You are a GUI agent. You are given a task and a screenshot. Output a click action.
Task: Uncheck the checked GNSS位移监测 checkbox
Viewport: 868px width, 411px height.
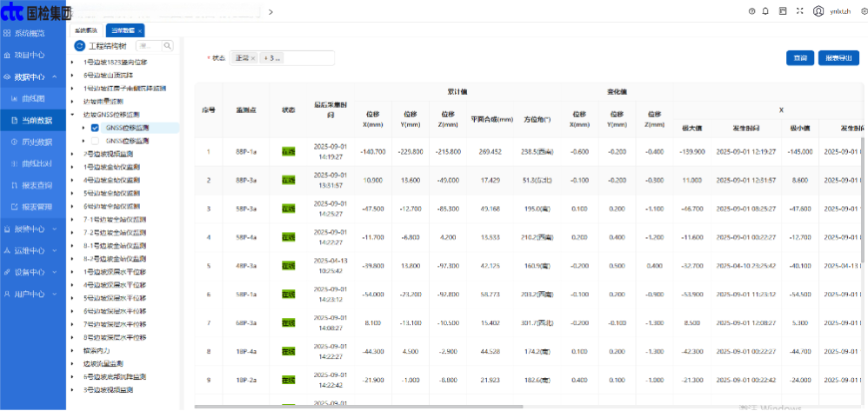tap(96, 127)
